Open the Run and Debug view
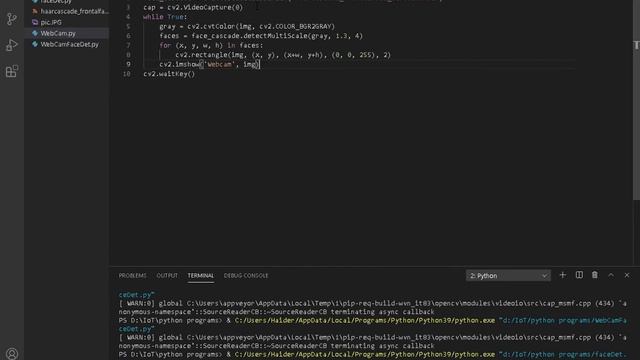The width and height of the screenshot is (640, 360). pos(12,45)
